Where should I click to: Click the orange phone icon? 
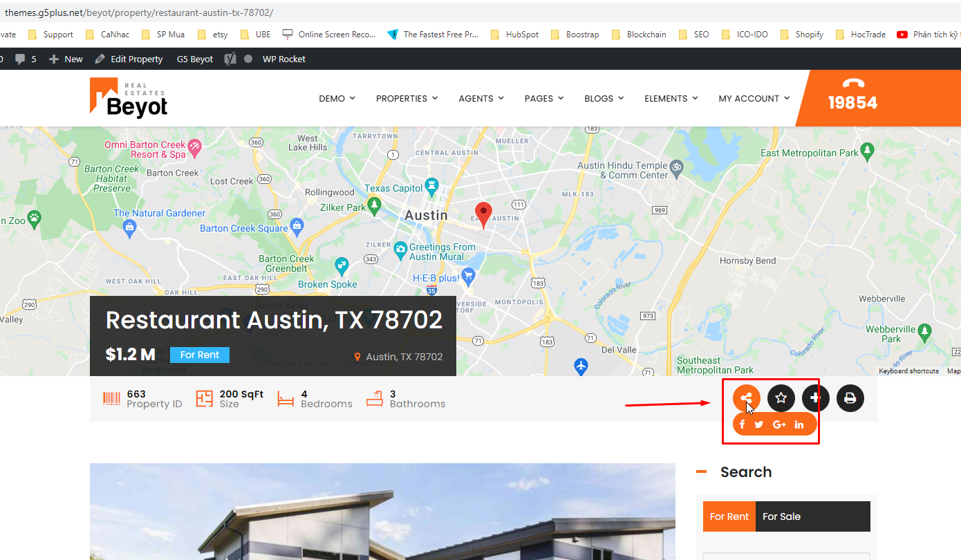coord(853,84)
